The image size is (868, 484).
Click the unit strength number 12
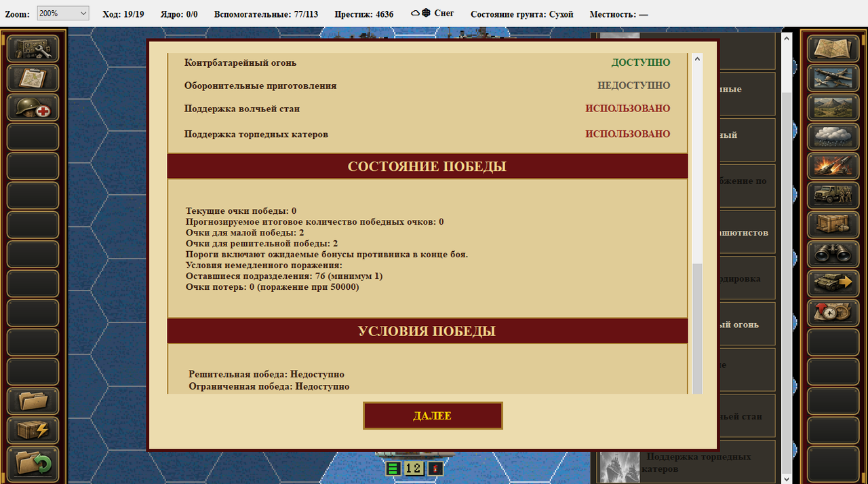(x=414, y=468)
